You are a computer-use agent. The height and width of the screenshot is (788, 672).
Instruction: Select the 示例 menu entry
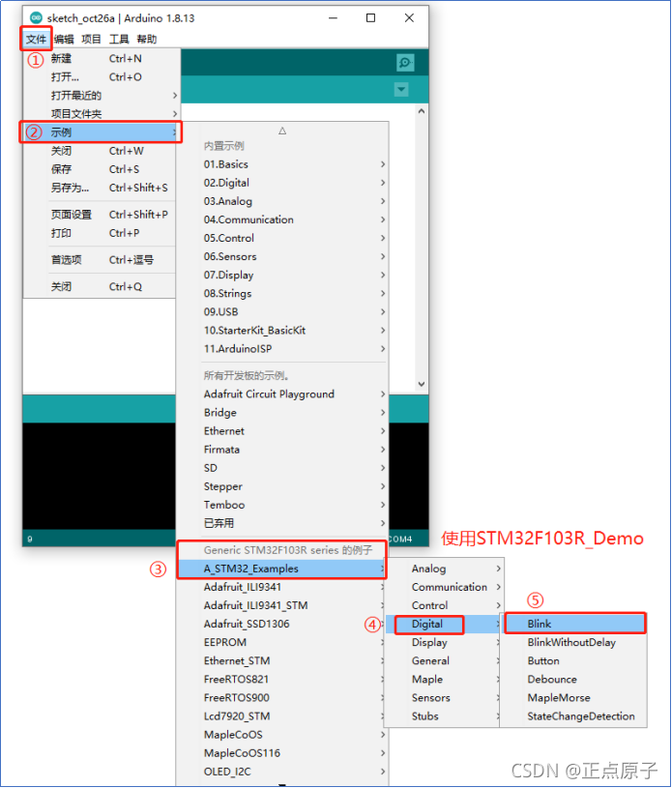pos(102,132)
